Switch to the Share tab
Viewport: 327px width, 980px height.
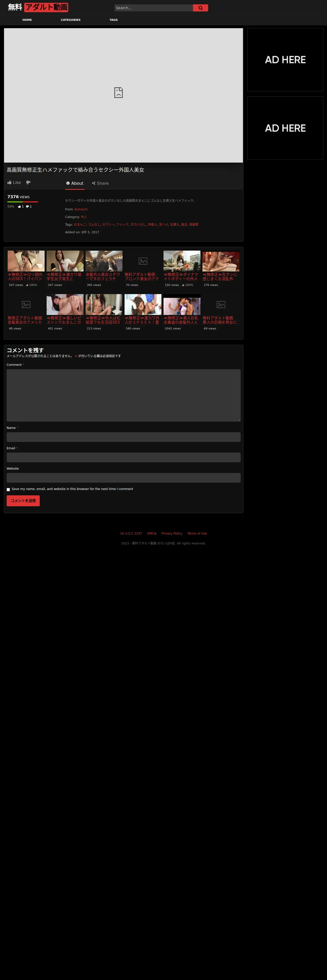100,183
